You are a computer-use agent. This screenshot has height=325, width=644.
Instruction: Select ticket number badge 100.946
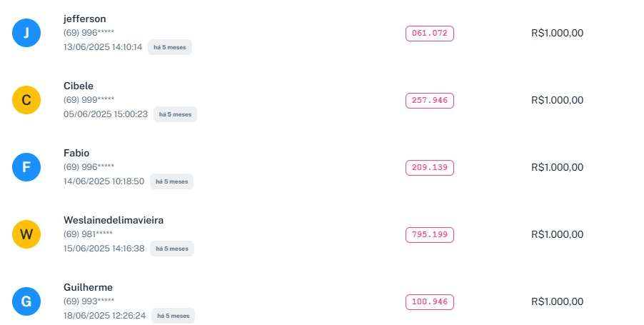(430, 301)
